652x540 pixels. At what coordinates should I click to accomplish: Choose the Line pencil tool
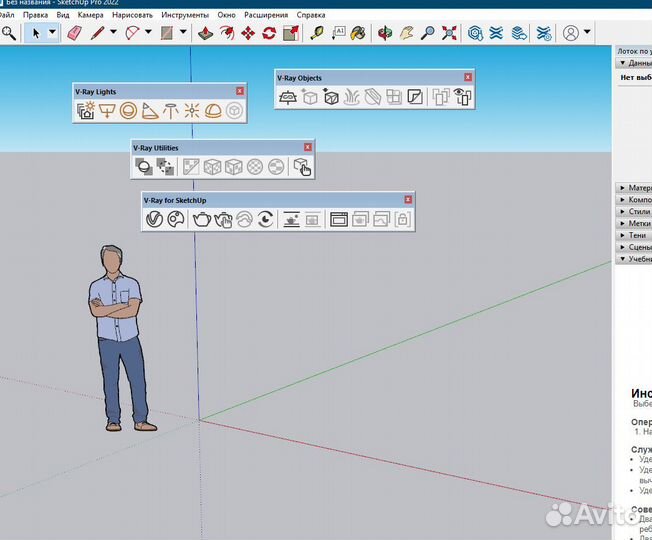pos(97,33)
